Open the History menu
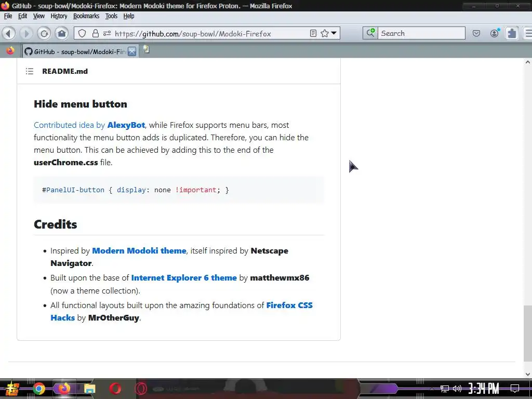Screen dimensions: 532x399 [59, 16]
